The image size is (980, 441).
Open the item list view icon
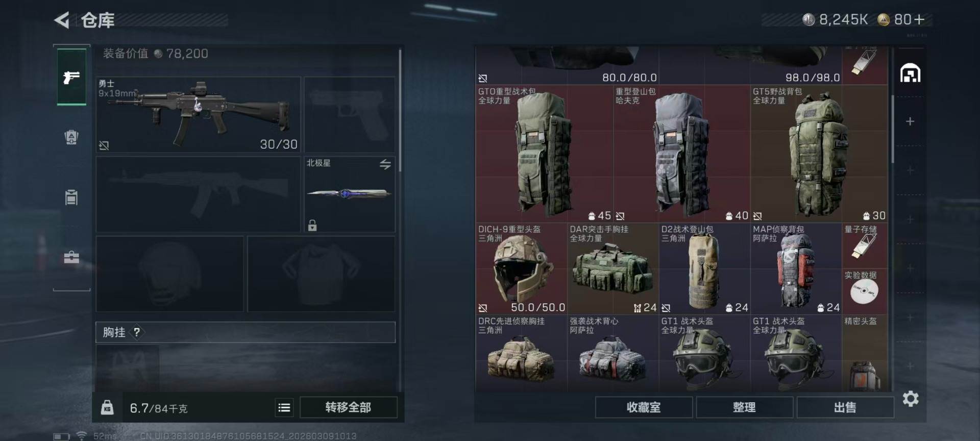click(x=284, y=407)
